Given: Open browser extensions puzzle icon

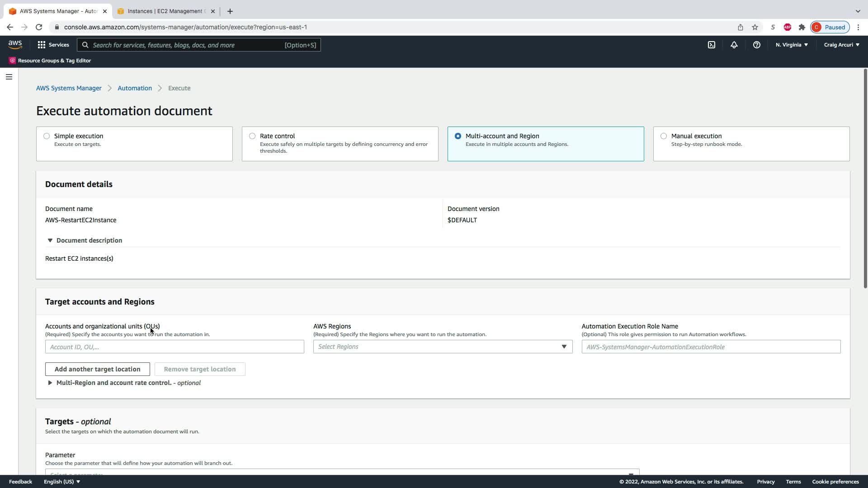Looking at the screenshot, I should [x=802, y=27].
